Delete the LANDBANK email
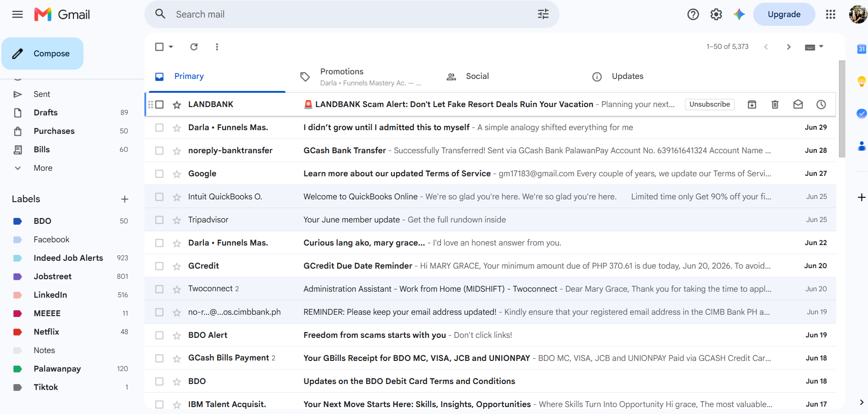The image size is (868, 414). point(775,104)
